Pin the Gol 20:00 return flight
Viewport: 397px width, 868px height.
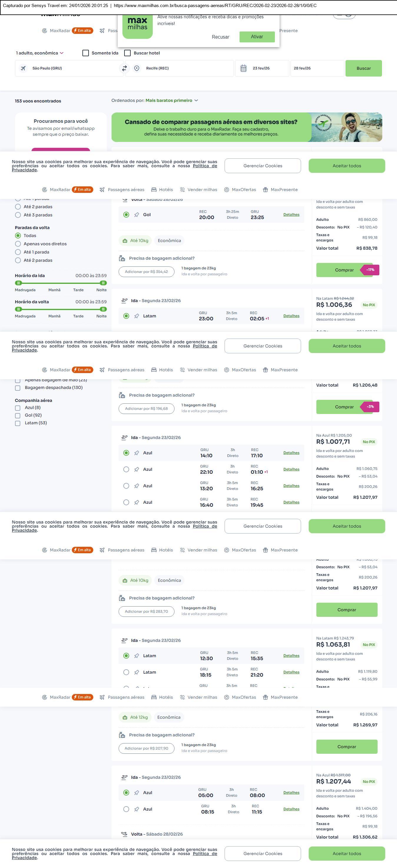point(136,215)
